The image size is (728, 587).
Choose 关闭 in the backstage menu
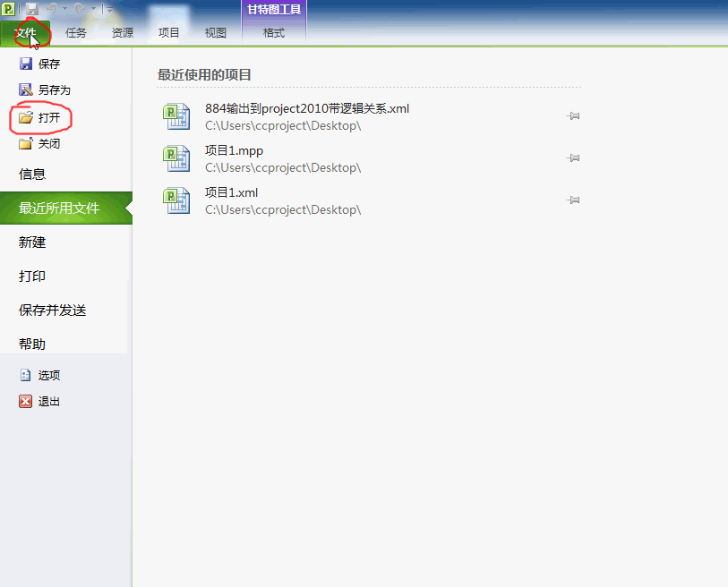(x=49, y=144)
